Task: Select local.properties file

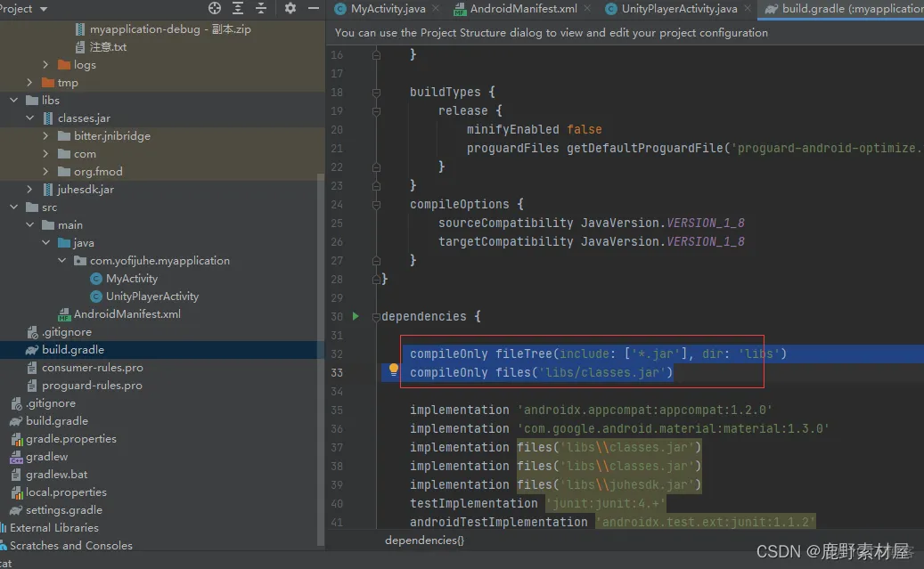Action: click(x=59, y=492)
